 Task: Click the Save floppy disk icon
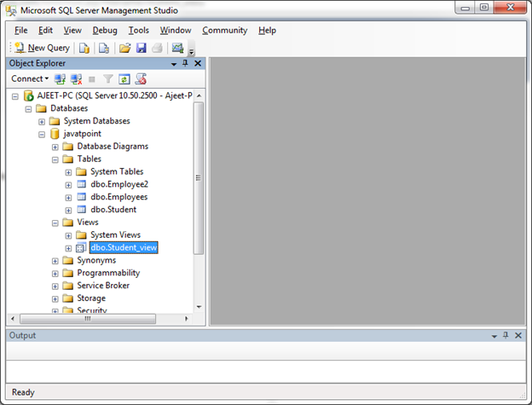[x=142, y=48]
